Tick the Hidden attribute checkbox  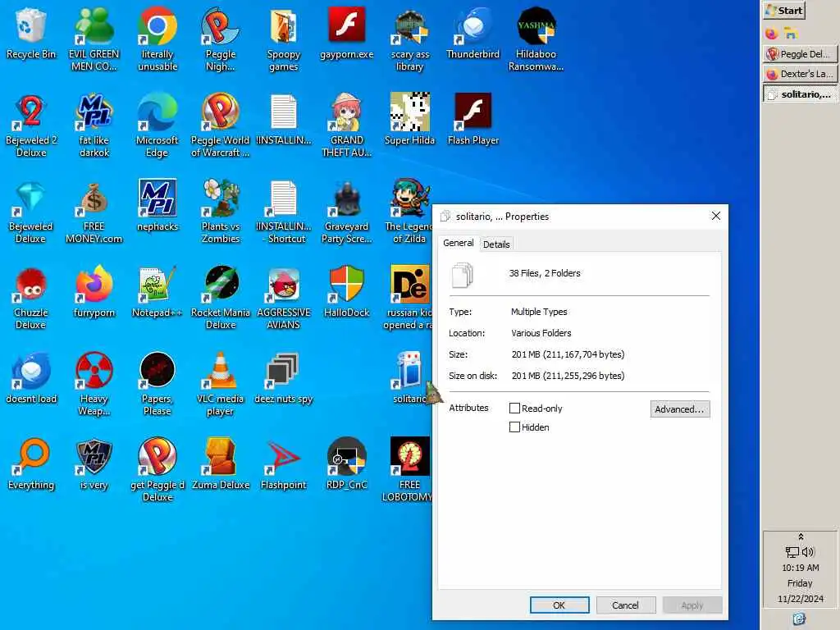point(514,427)
